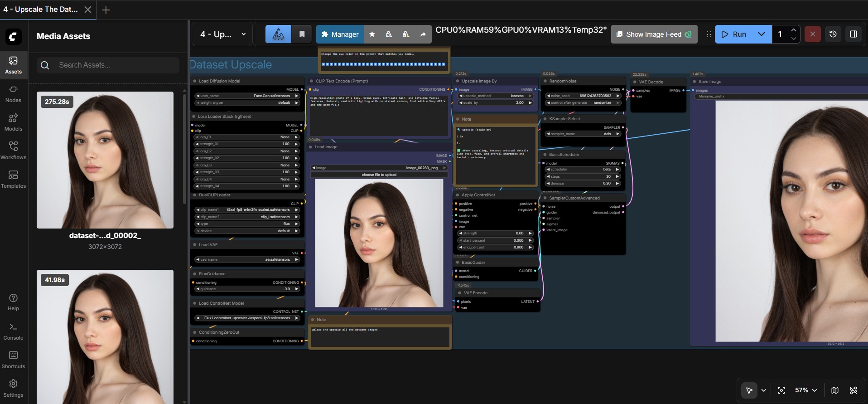Open the queue history clock icon
This screenshot has width=868, height=404.
tap(833, 34)
